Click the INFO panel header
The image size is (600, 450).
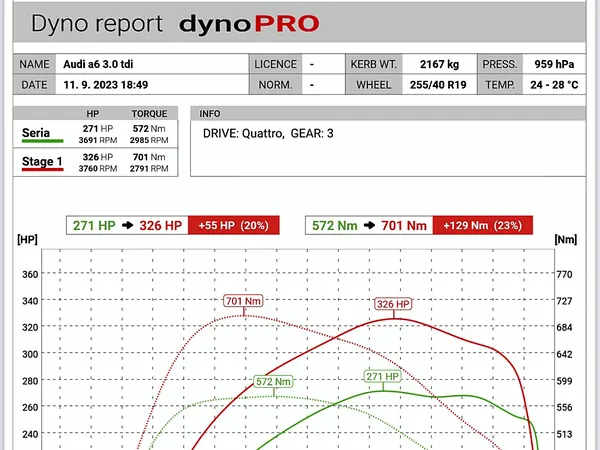pyautogui.click(x=388, y=114)
